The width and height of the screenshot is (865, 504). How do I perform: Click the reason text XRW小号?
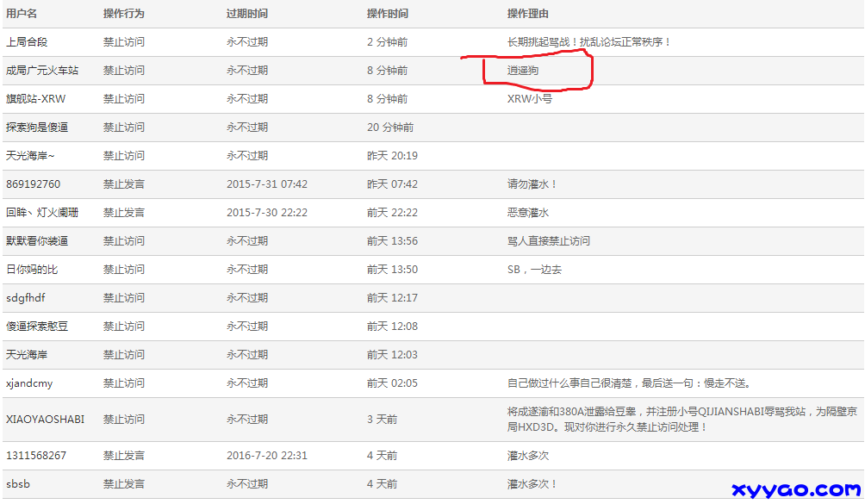coord(530,99)
